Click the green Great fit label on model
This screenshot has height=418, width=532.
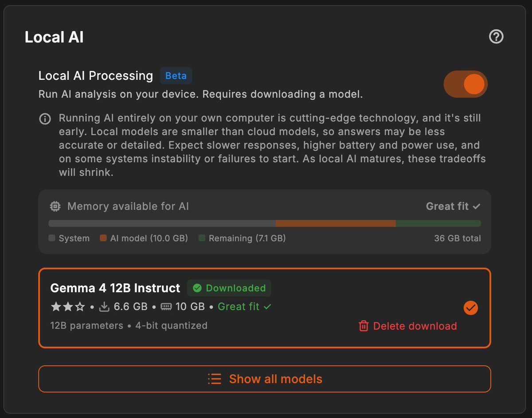(244, 307)
